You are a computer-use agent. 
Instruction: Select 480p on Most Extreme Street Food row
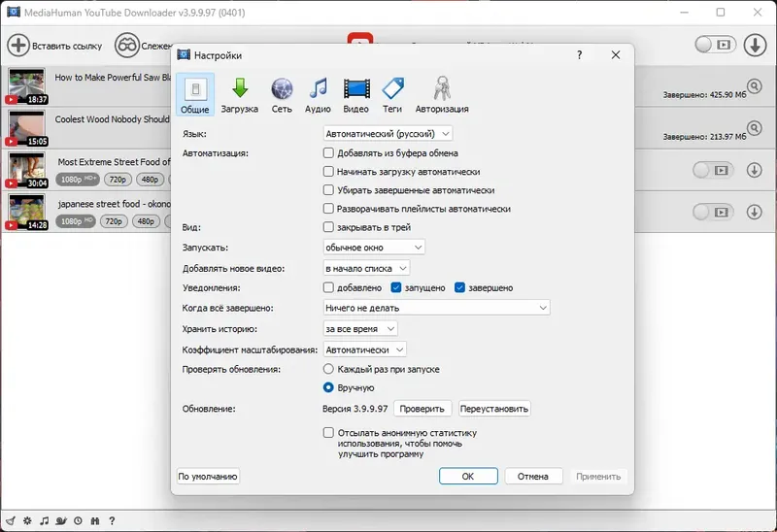pos(150,180)
